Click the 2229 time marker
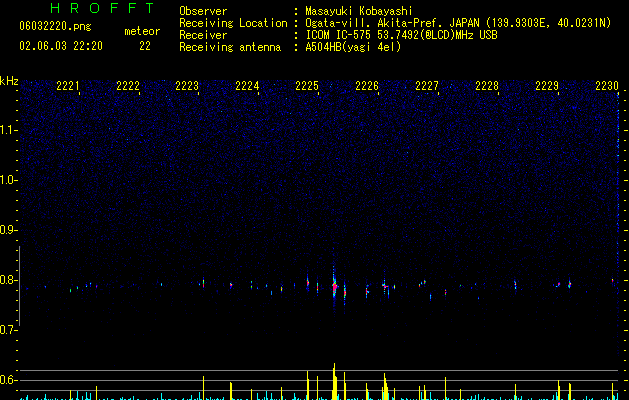 [x=547, y=86]
